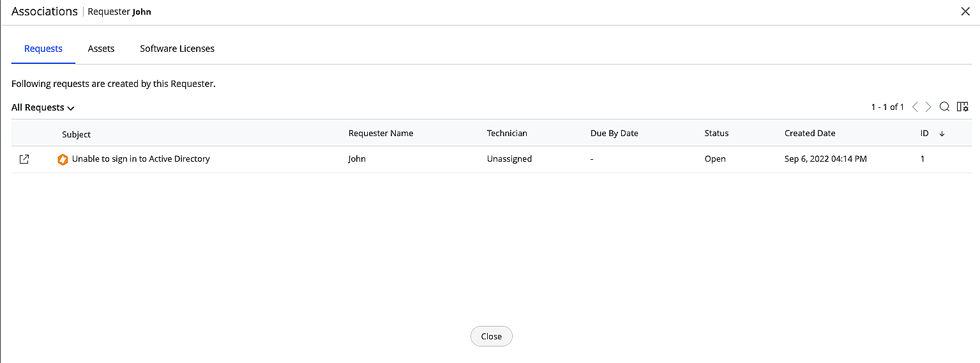Switch to the Assets tab
The image size is (980, 363).
coord(101,49)
